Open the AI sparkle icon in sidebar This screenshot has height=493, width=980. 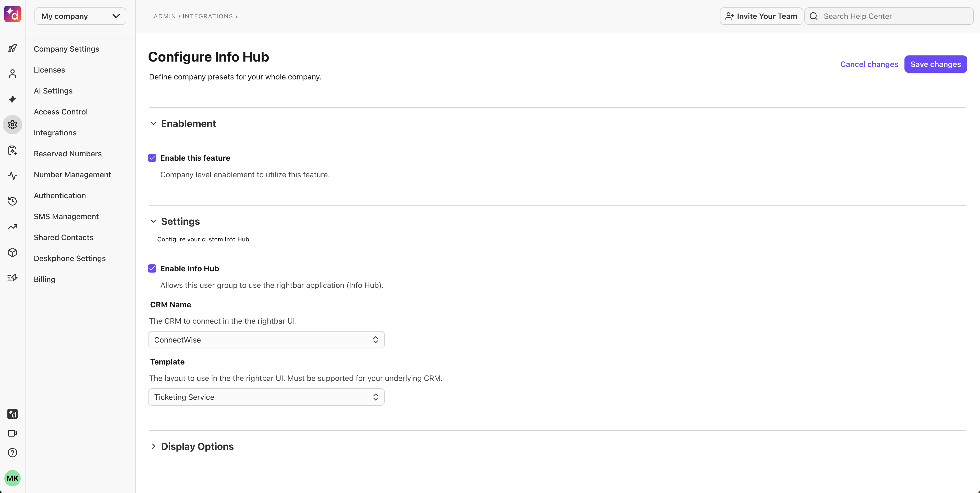pyautogui.click(x=13, y=99)
